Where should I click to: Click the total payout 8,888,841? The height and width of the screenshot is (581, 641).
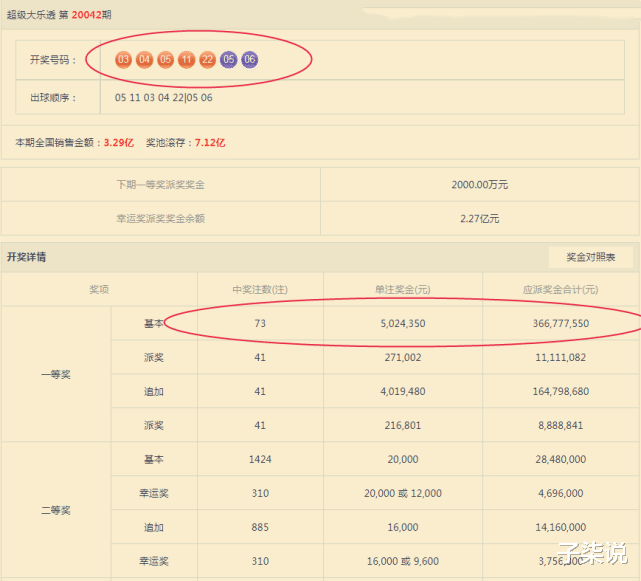(560, 425)
